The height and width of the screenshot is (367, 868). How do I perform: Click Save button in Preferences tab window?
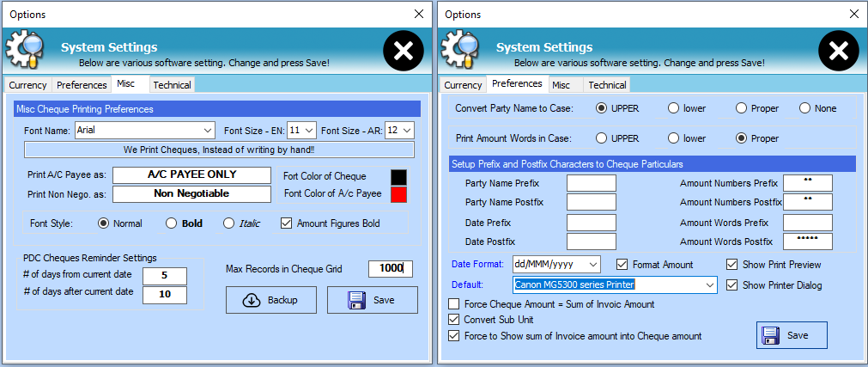click(792, 335)
